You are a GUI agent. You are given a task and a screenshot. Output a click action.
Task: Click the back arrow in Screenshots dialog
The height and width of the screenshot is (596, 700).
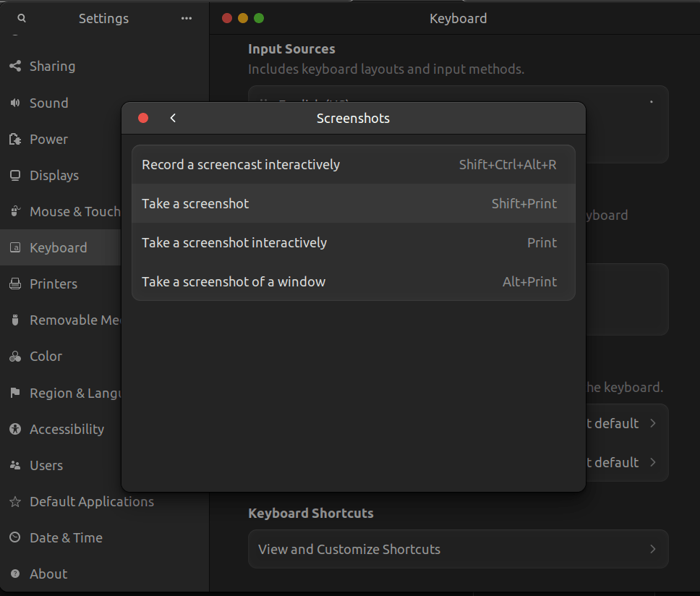(172, 117)
